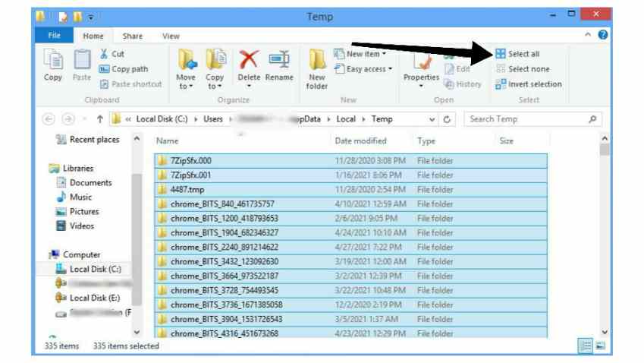Select folder chrome_BITS_1200_418793653
Image resolution: width=644 pixels, height=363 pixels.
pos(350,218)
